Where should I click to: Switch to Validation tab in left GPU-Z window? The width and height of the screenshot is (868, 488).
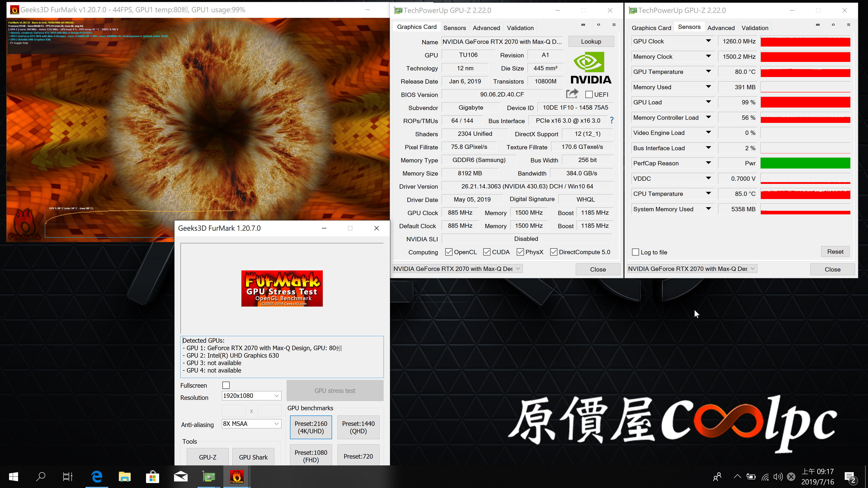[520, 28]
